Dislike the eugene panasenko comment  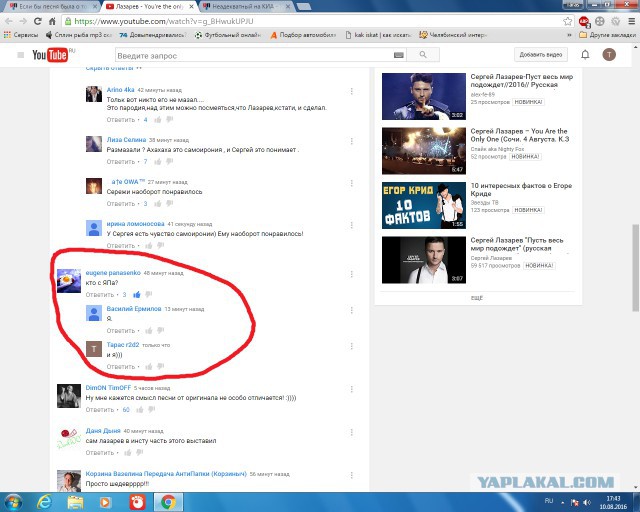(149, 294)
